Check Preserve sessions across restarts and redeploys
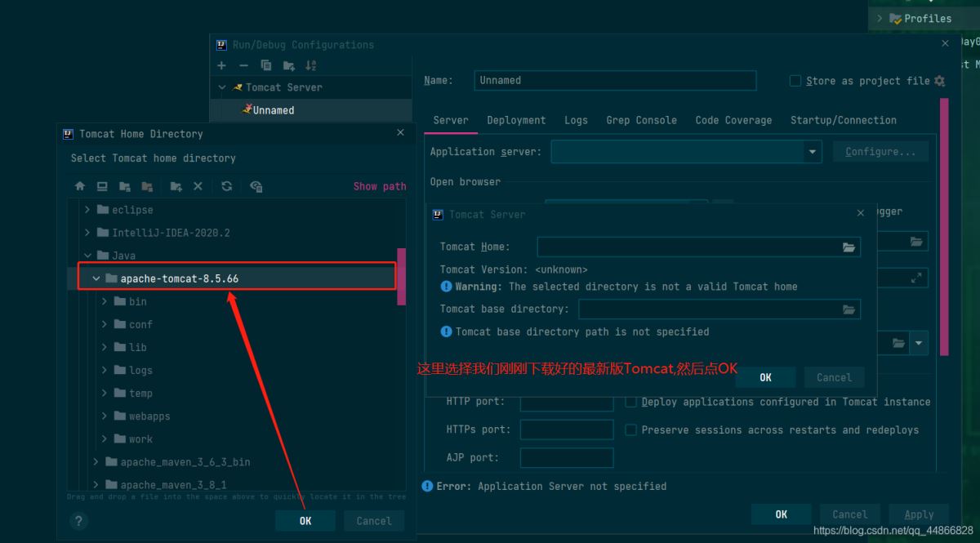 631,430
